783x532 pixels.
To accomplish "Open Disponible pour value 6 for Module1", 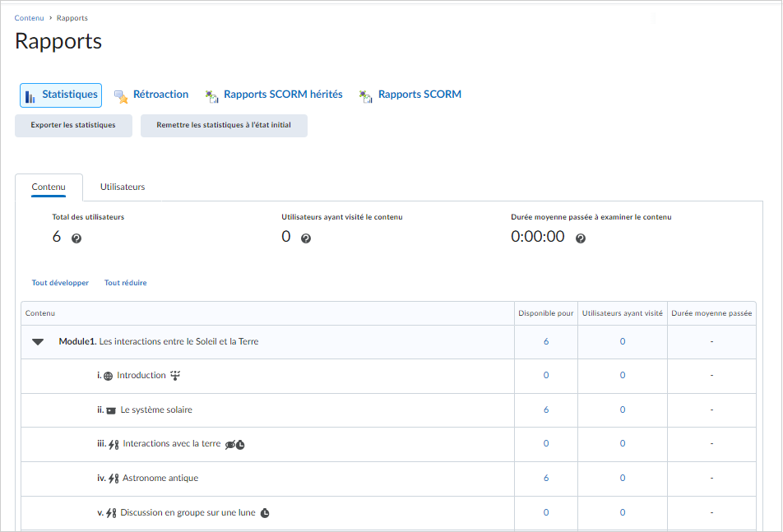I will (546, 342).
